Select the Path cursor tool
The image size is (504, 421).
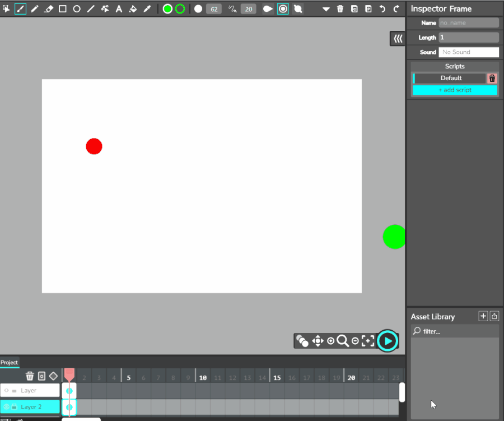click(105, 9)
